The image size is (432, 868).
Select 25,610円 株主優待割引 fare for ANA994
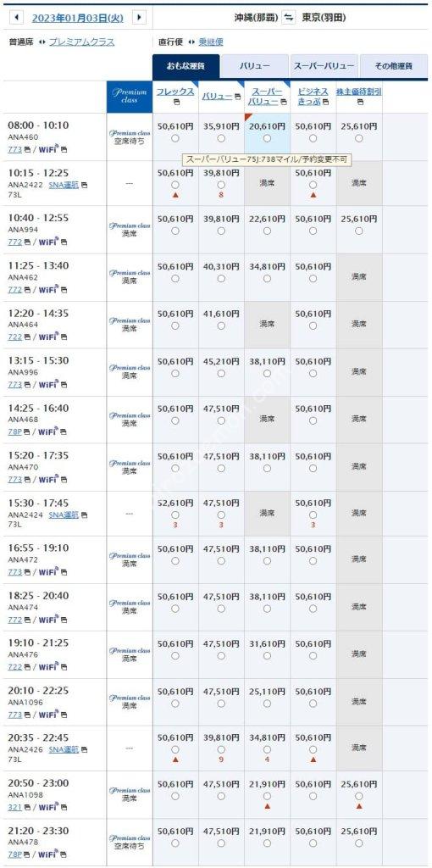359,231
